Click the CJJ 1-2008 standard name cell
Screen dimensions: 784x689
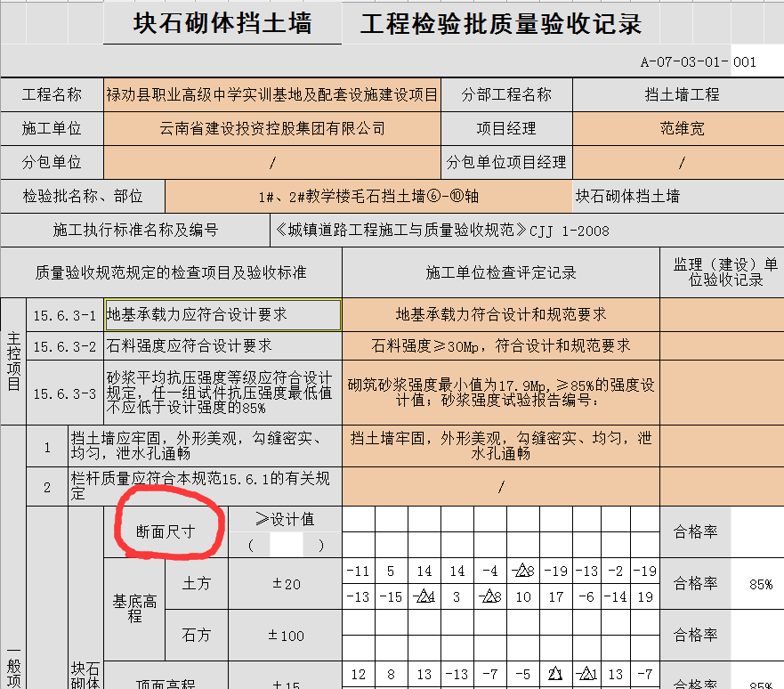point(525,230)
